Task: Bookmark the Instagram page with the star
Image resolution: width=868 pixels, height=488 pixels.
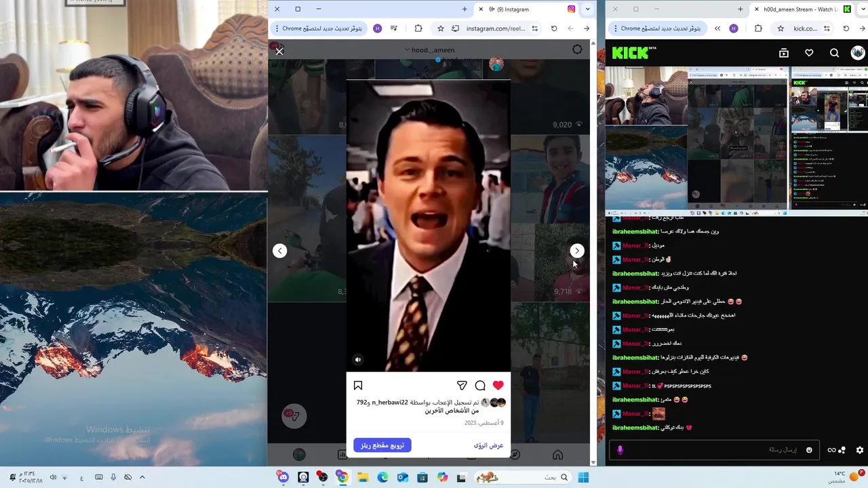Action: [441, 28]
